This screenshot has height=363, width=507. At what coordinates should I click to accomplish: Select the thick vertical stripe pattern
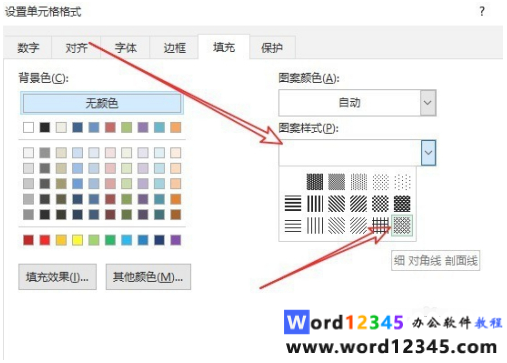click(315, 204)
